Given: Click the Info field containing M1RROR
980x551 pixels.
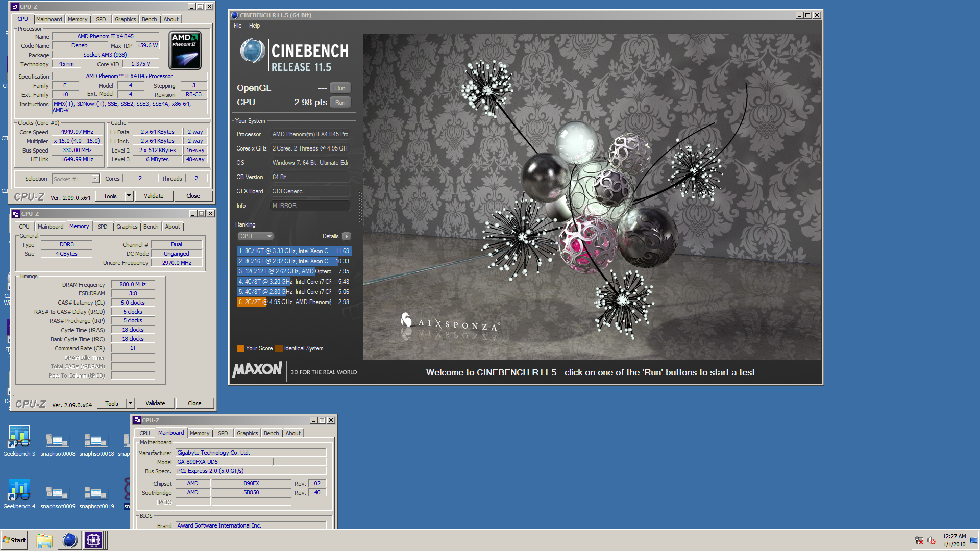Looking at the screenshot, I should coord(310,206).
